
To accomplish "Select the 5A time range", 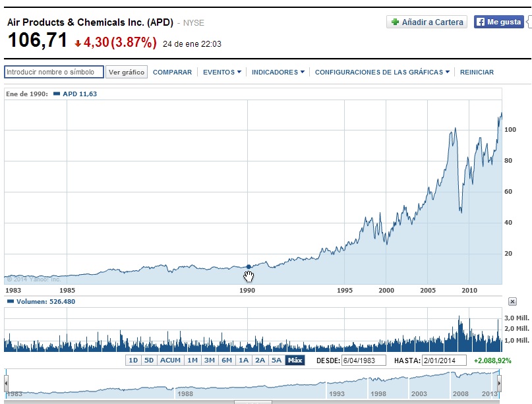I will (x=276, y=361).
